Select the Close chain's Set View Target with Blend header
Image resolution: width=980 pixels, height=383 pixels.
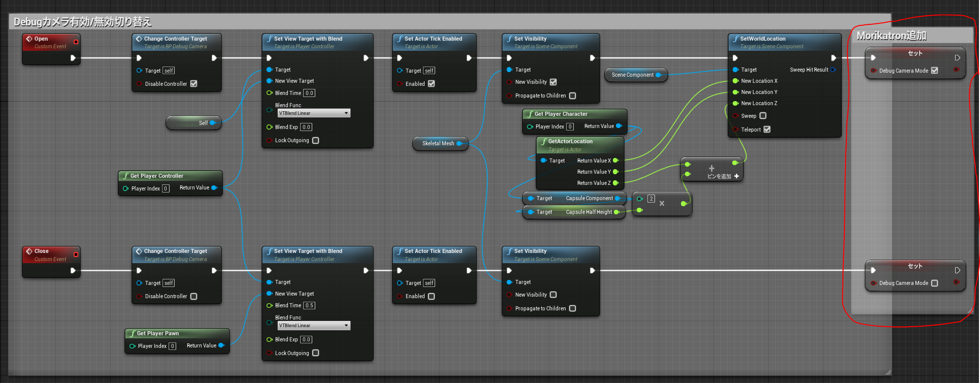click(x=317, y=254)
